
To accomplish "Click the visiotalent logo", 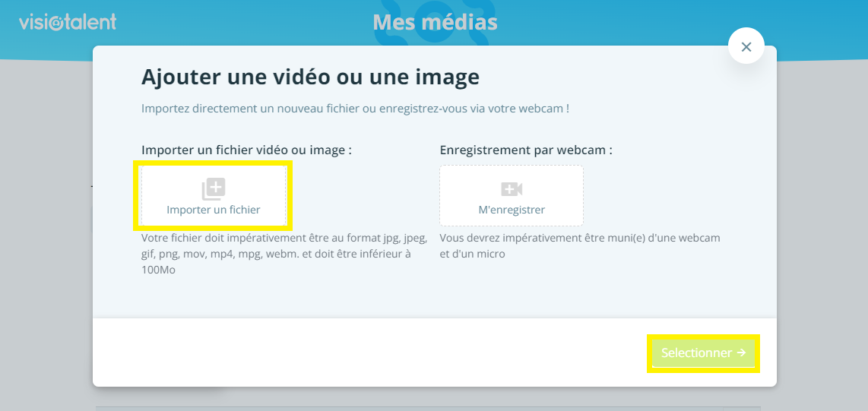I will click(68, 22).
